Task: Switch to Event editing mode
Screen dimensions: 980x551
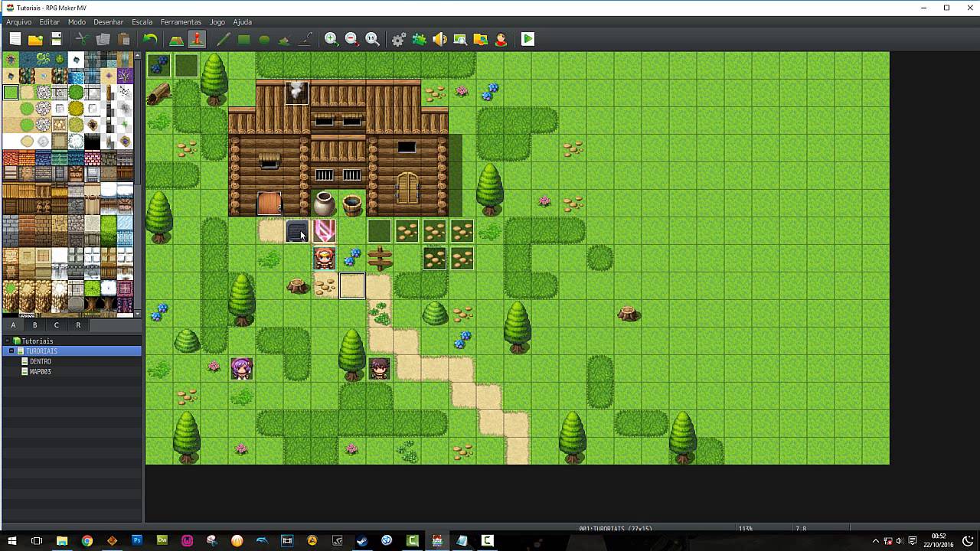Action: pyautogui.click(x=197, y=39)
